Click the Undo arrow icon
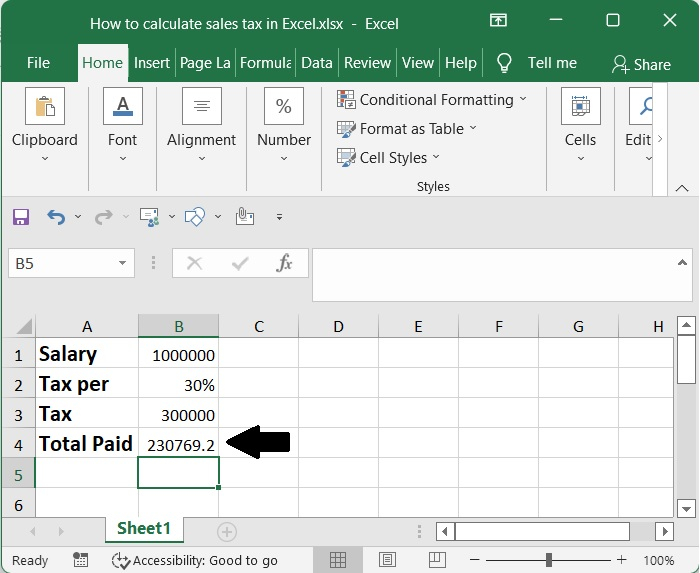The width and height of the screenshot is (700, 573). click(56, 216)
